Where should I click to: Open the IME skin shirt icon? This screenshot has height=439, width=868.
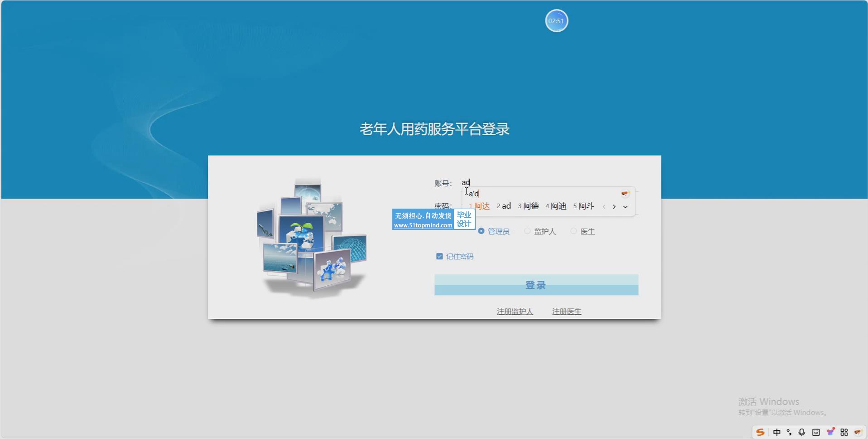click(x=830, y=432)
